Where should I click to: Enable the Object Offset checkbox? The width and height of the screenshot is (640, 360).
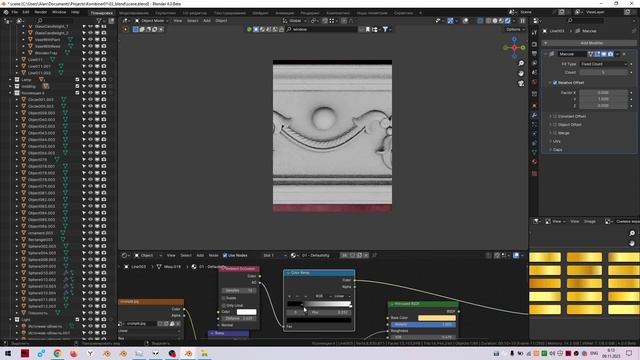[555, 124]
